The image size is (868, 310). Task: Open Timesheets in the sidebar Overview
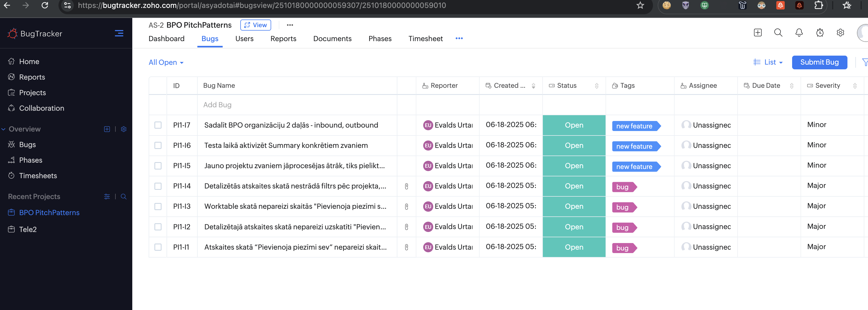click(38, 176)
